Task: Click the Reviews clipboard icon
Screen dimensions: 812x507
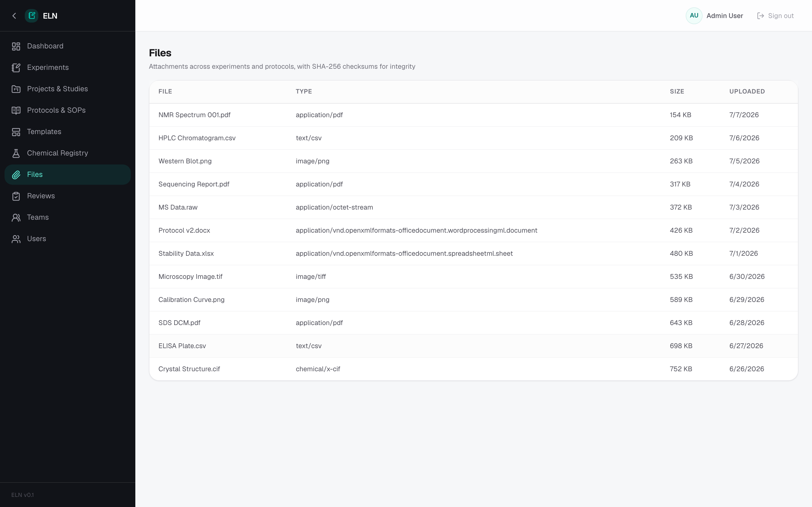Action: click(16, 196)
